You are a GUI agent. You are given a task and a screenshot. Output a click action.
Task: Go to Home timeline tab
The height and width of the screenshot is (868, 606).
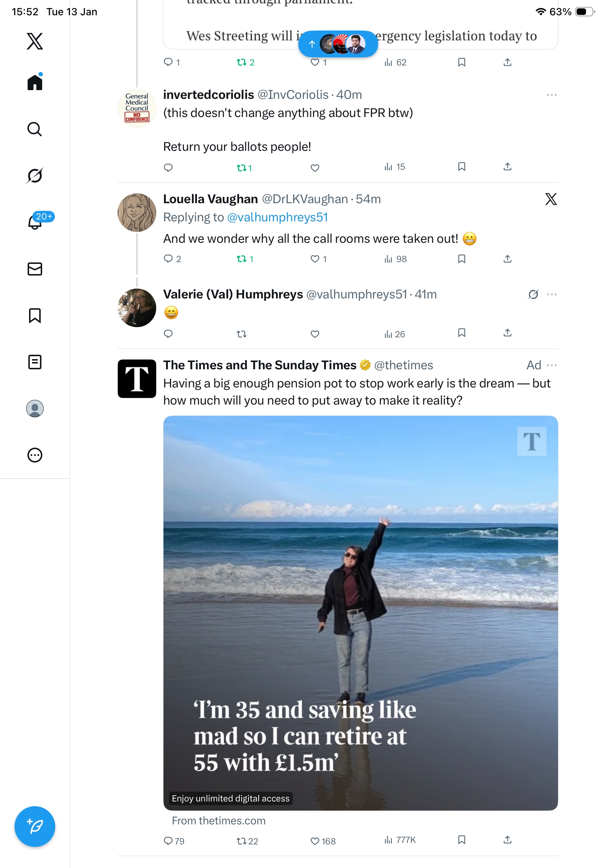tap(35, 83)
